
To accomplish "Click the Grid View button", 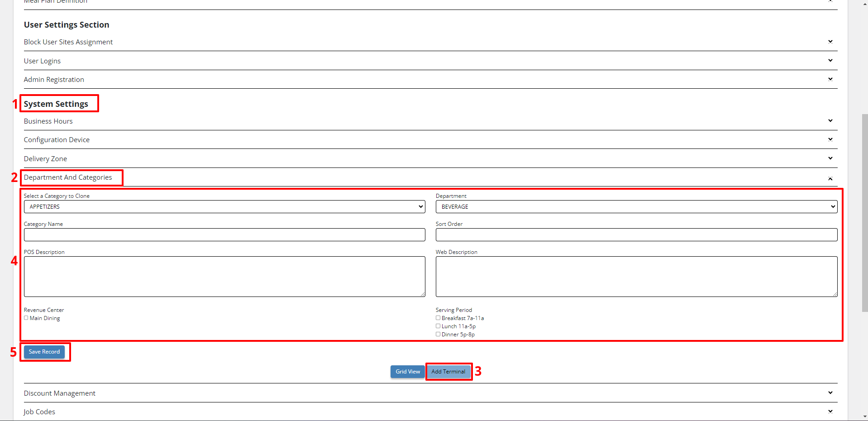I will coord(407,372).
